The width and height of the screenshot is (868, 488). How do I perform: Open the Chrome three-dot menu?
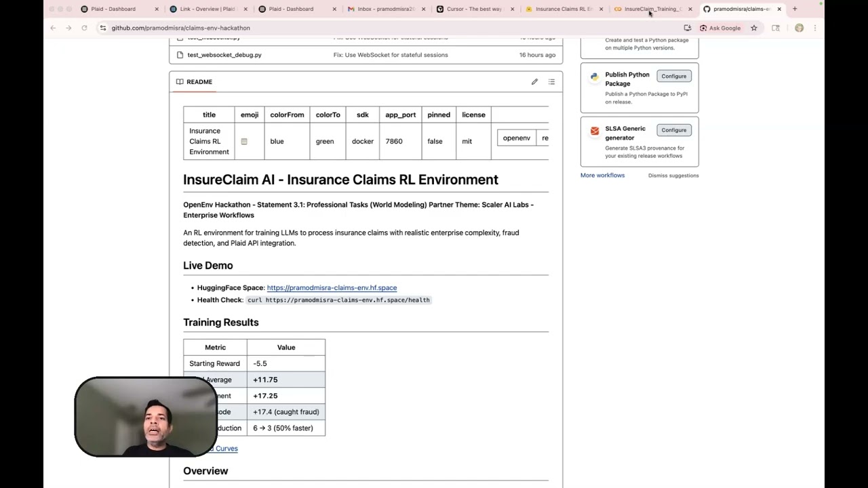click(x=815, y=28)
